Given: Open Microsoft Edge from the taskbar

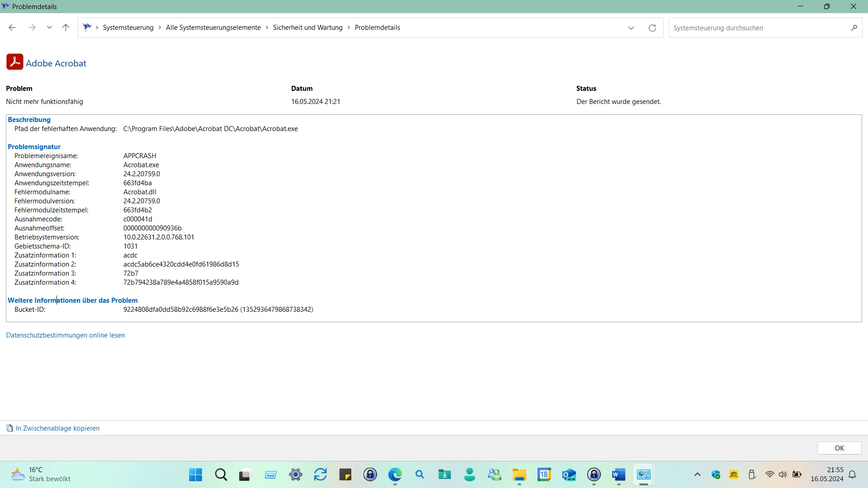Looking at the screenshot, I should coord(395,475).
